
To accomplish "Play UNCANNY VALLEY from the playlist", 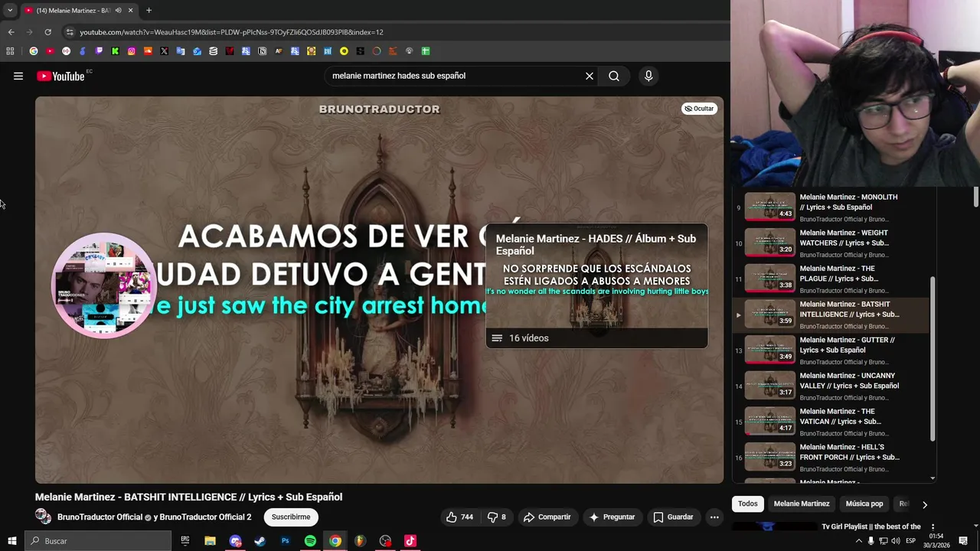I will (831, 386).
